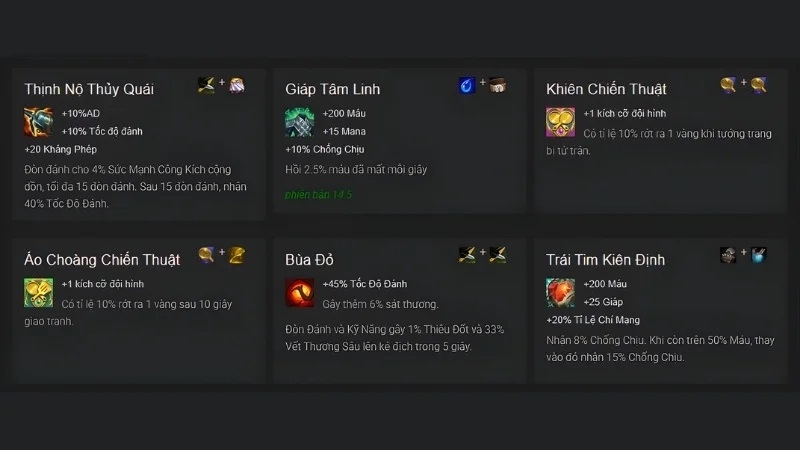Open the Trái Tim Kiên Định title
Image resolution: width=800 pixels, height=450 pixels.
click(606, 260)
